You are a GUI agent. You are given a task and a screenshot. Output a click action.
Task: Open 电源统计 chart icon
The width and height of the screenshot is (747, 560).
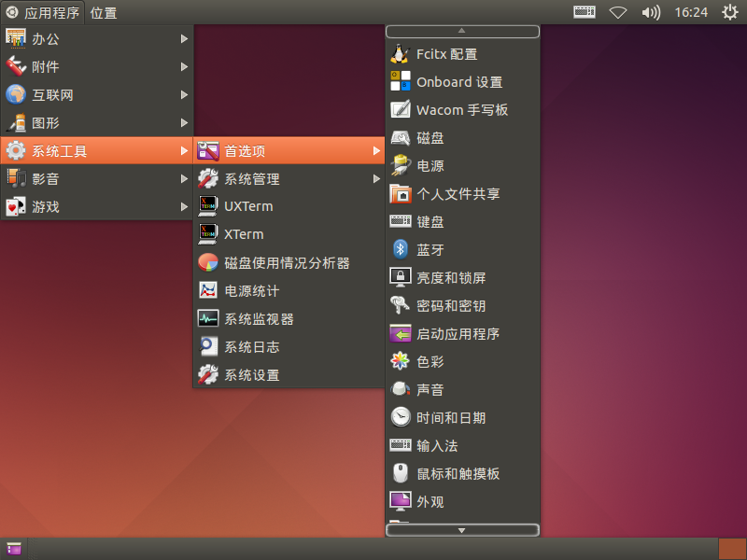tap(207, 290)
